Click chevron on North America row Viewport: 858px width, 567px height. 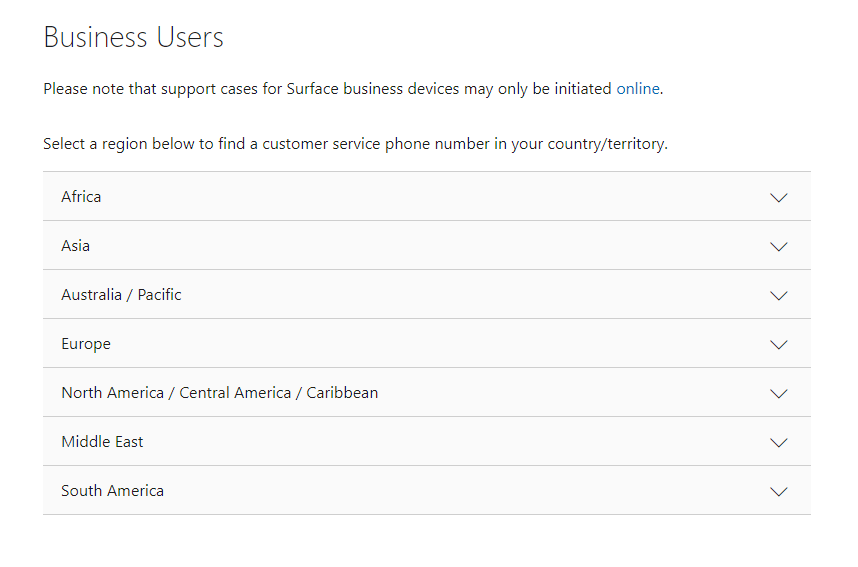779,393
